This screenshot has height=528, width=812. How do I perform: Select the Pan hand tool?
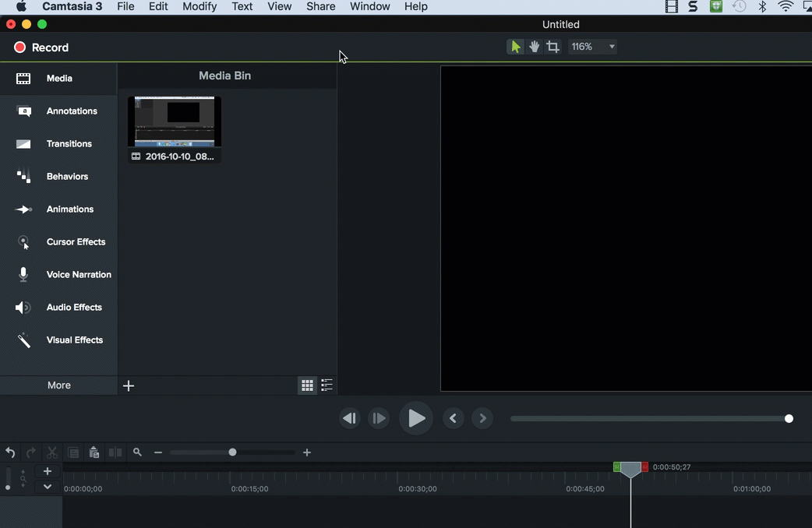click(535, 47)
